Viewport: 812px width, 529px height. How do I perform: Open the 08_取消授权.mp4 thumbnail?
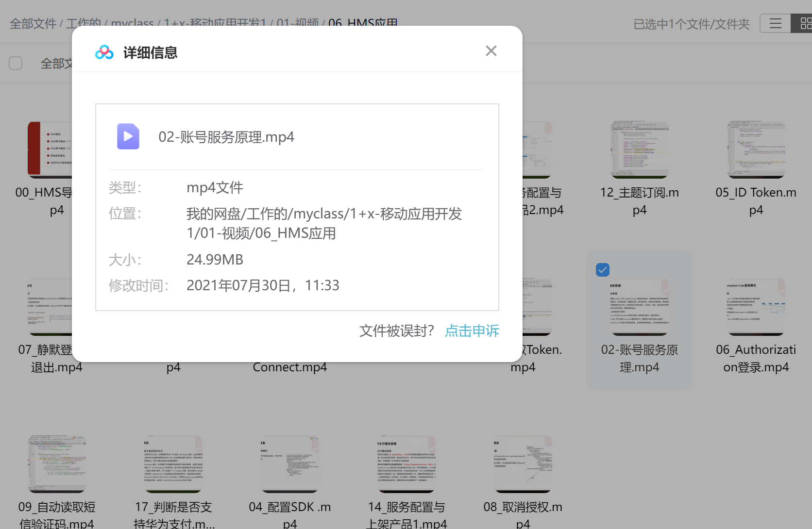[x=523, y=464]
